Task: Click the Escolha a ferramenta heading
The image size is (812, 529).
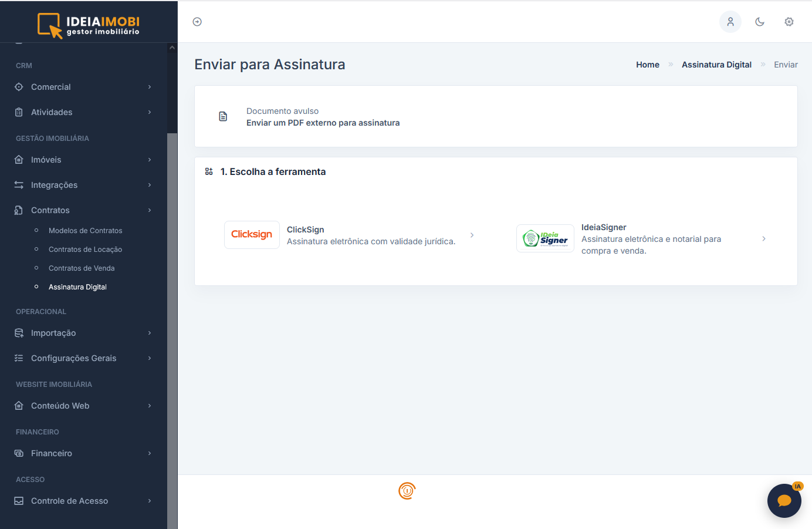Action: (273, 171)
